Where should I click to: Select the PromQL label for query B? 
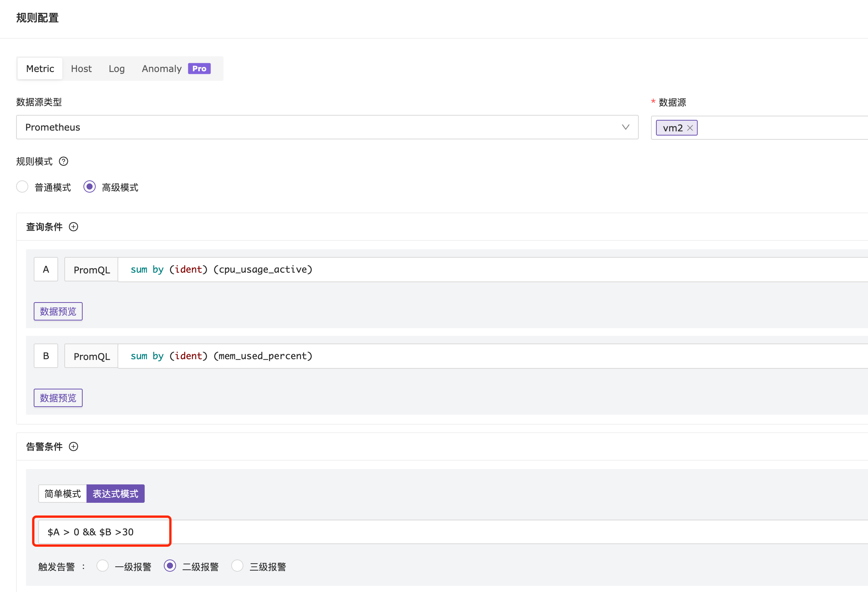coord(91,356)
